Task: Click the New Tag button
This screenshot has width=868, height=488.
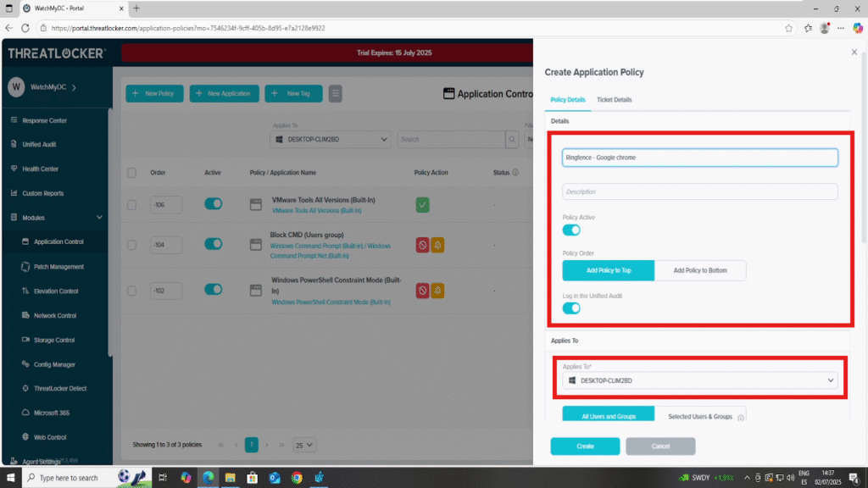Action: point(293,93)
